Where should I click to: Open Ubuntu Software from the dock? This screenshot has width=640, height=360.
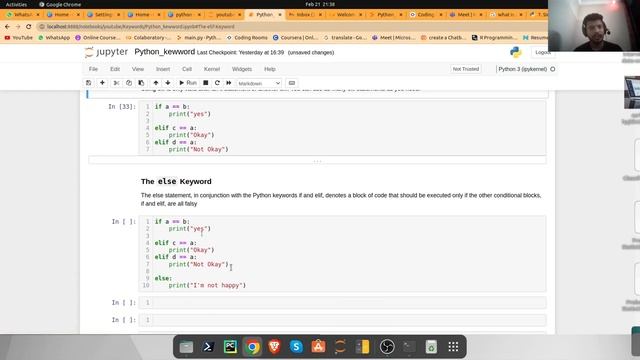tap(318, 347)
